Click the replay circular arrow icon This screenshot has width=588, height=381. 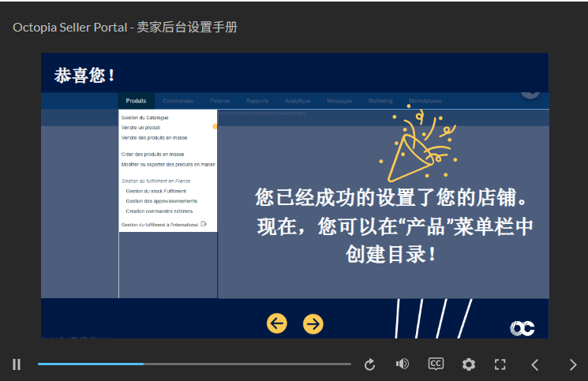[369, 364]
